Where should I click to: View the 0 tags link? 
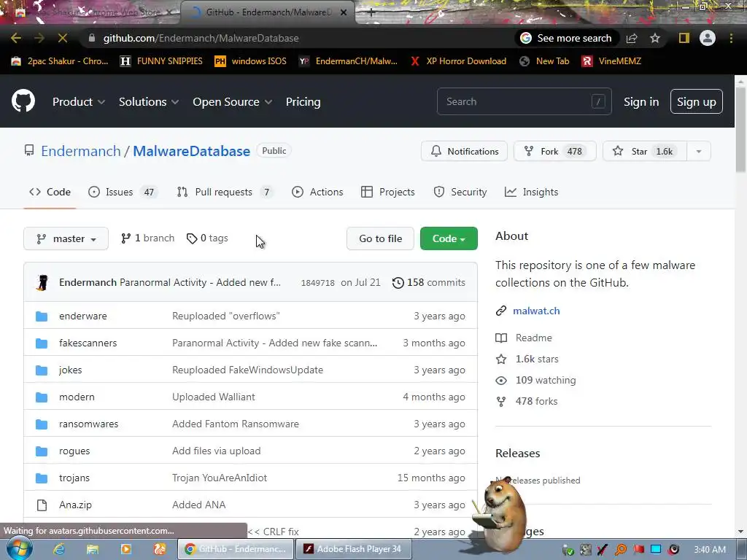(207, 238)
